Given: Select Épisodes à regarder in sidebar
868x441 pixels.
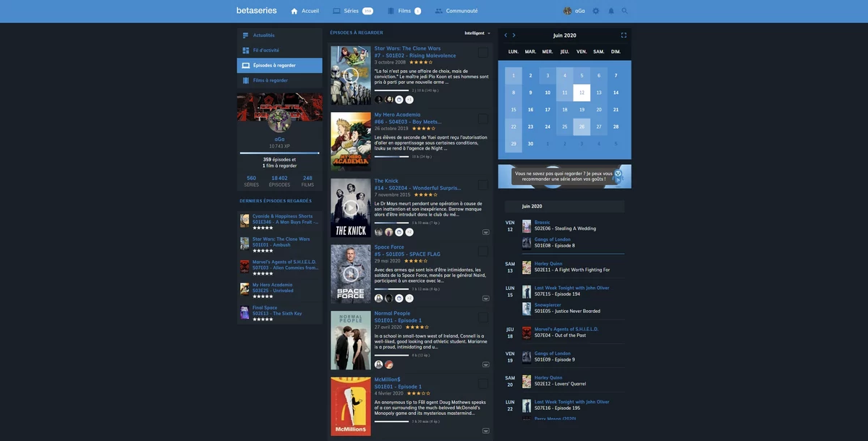Looking at the screenshot, I should (x=280, y=65).
